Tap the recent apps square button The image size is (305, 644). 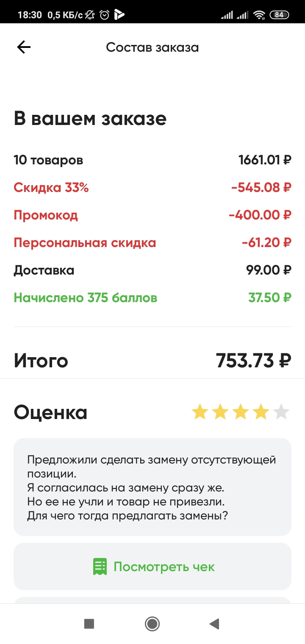pos(89,624)
